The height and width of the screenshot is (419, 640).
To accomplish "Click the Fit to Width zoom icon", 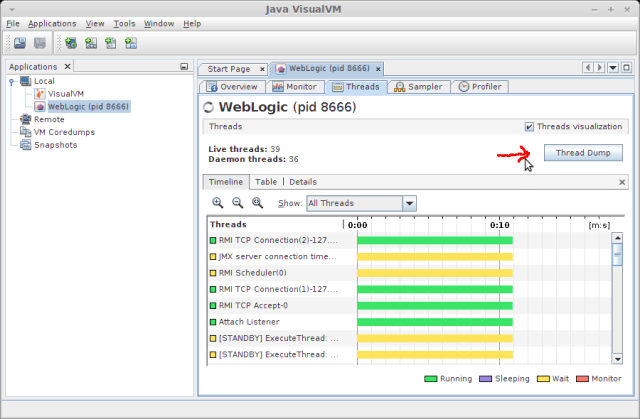I will point(257,202).
